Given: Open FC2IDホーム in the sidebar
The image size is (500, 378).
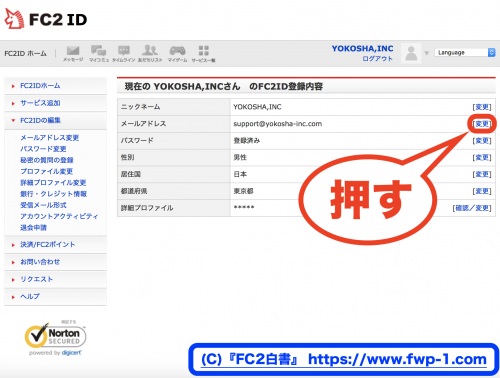Looking at the screenshot, I should (x=40, y=86).
